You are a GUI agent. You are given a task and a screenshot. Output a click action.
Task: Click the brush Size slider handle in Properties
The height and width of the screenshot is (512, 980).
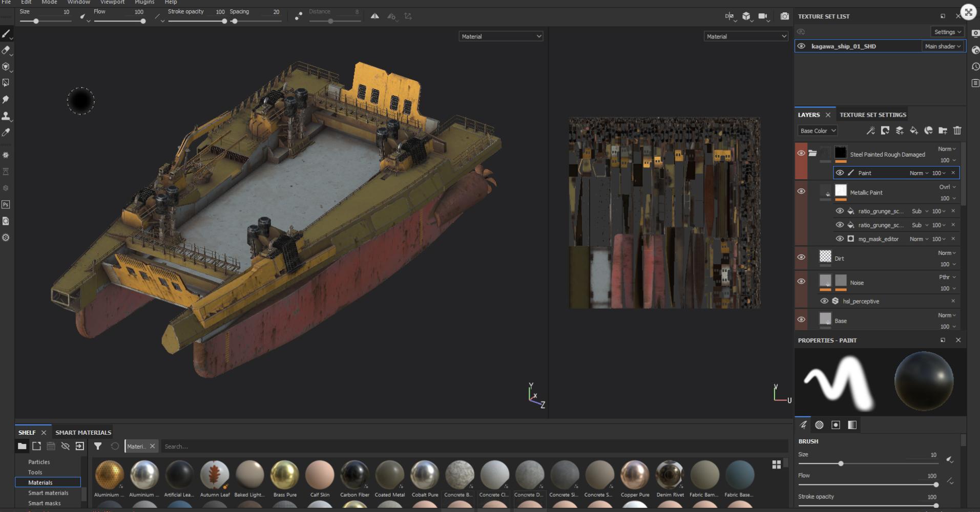[x=841, y=463]
